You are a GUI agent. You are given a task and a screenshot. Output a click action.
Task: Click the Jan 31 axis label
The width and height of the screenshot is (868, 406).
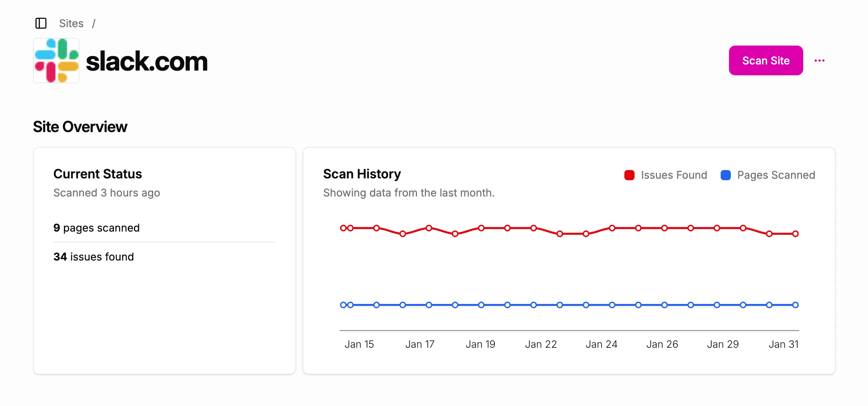[783, 344]
